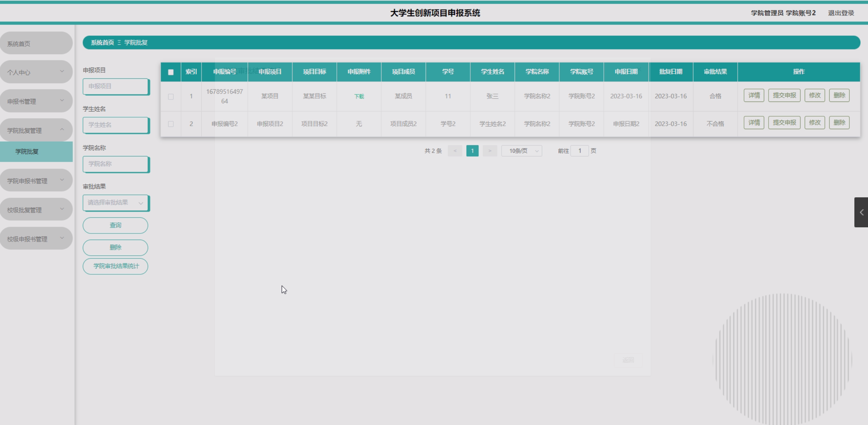Expand the right-edge collapsed panel arrow
Image resolution: width=868 pixels, height=425 pixels.
[861, 212]
